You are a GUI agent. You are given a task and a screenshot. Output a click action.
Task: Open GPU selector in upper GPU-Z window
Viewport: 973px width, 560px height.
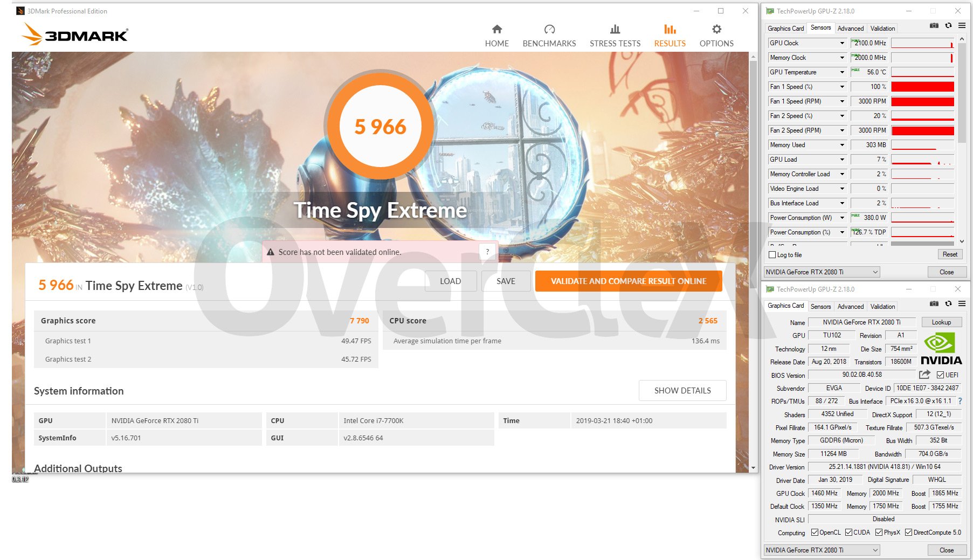pyautogui.click(x=822, y=272)
